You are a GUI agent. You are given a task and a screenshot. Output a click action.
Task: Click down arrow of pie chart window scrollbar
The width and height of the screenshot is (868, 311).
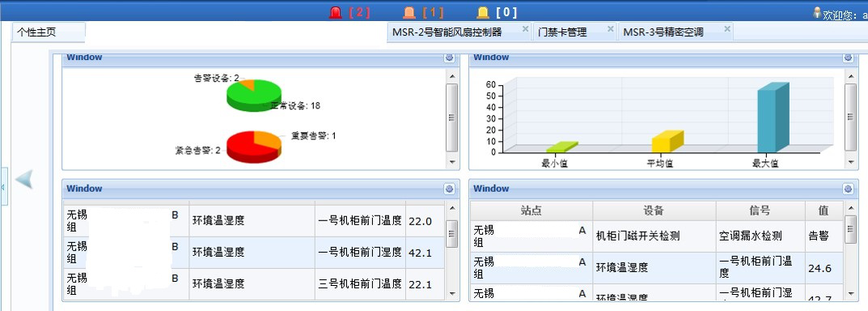coord(451,163)
